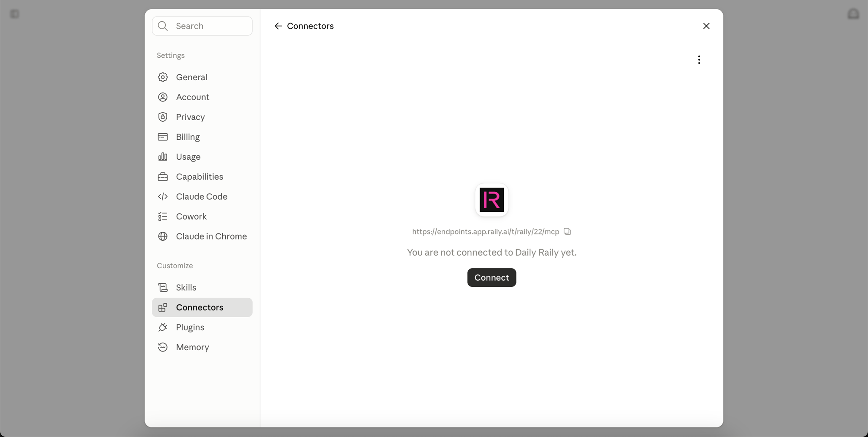Close the settings dialog

706,26
